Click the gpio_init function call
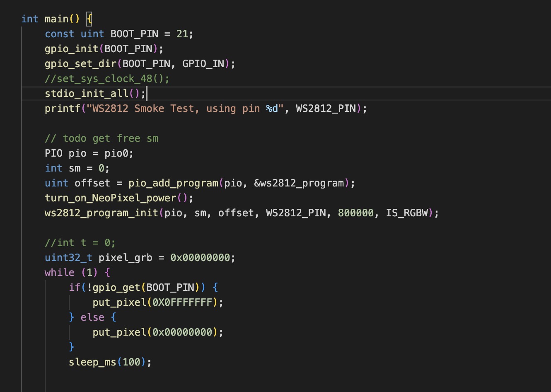Screen dimensions: 551x392 tap(71, 49)
